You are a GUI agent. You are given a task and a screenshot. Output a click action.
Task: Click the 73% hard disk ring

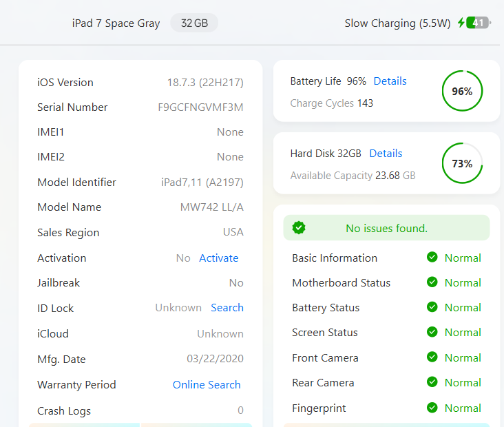tap(462, 163)
